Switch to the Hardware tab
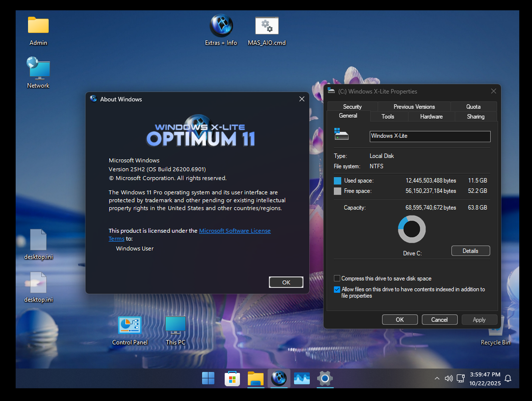Image resolution: width=532 pixels, height=401 pixels. (x=431, y=116)
